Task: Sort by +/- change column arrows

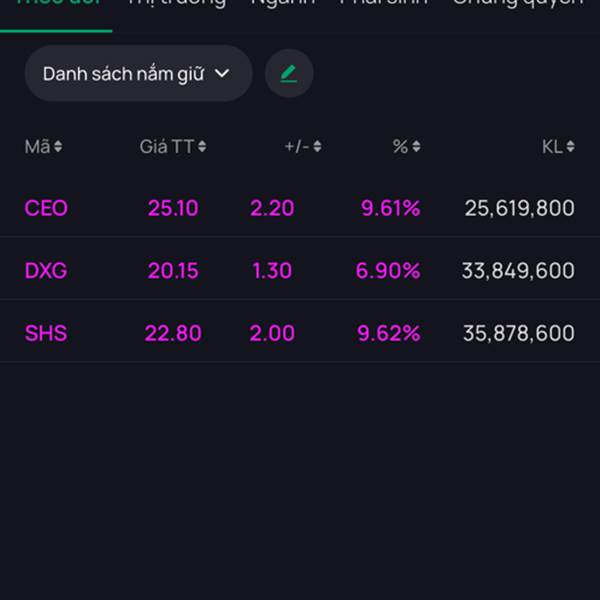Action: point(317,147)
